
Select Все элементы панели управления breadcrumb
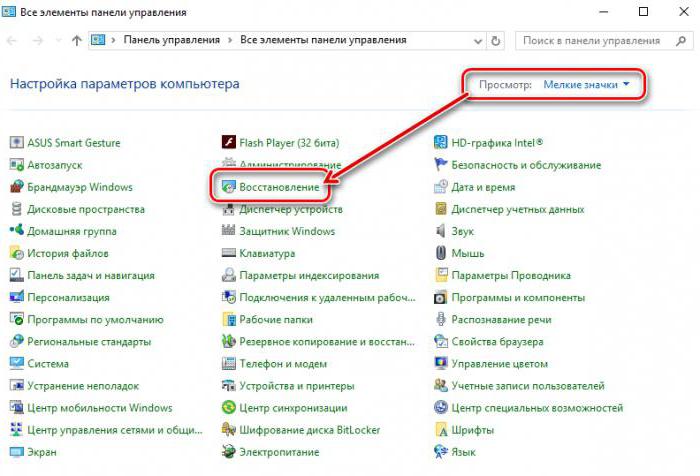click(x=323, y=40)
